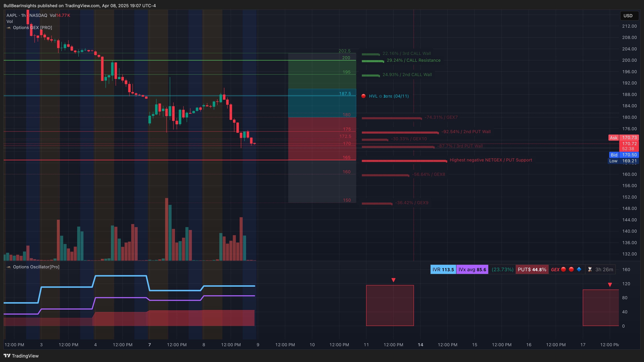This screenshot has height=362, width=644.
Task: Click the Ask 170.73 price label
Action: [x=624, y=138]
